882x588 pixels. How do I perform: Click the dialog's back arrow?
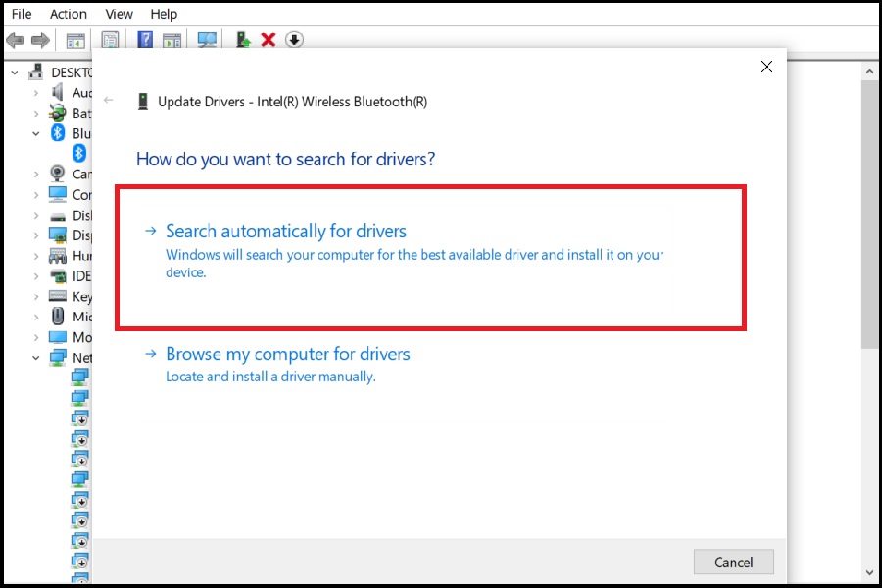(109, 100)
